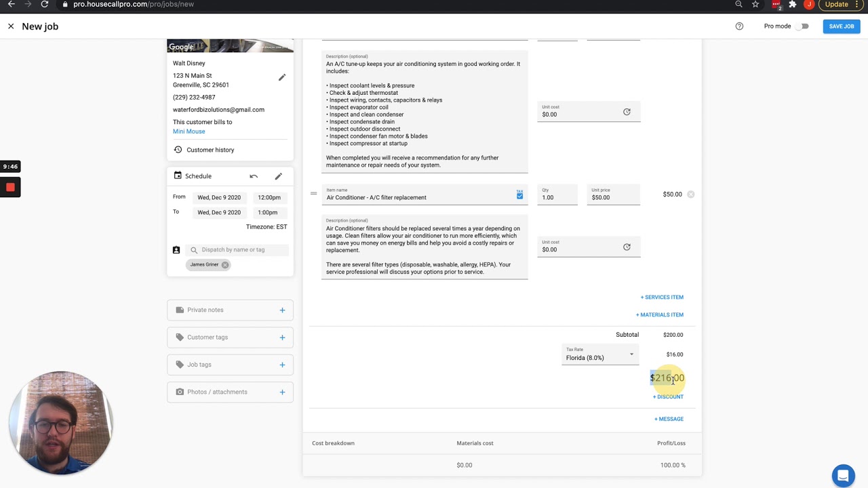Click the 100.00 % Profit/Loss value
This screenshot has width=868, height=488.
(673, 465)
